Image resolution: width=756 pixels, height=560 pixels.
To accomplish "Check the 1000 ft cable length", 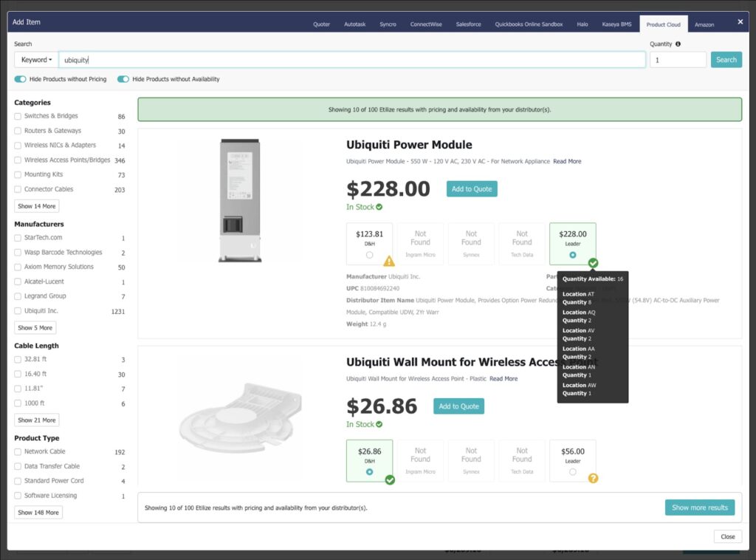I will tap(18, 403).
